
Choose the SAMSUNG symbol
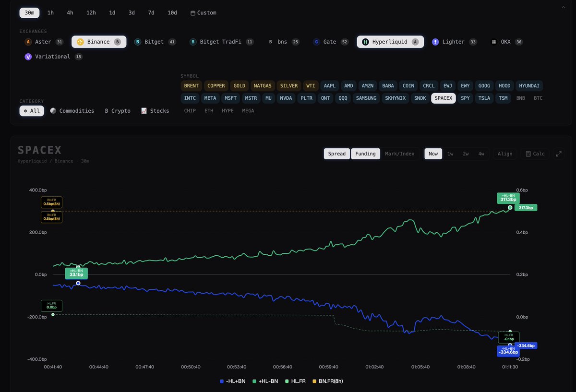(366, 98)
